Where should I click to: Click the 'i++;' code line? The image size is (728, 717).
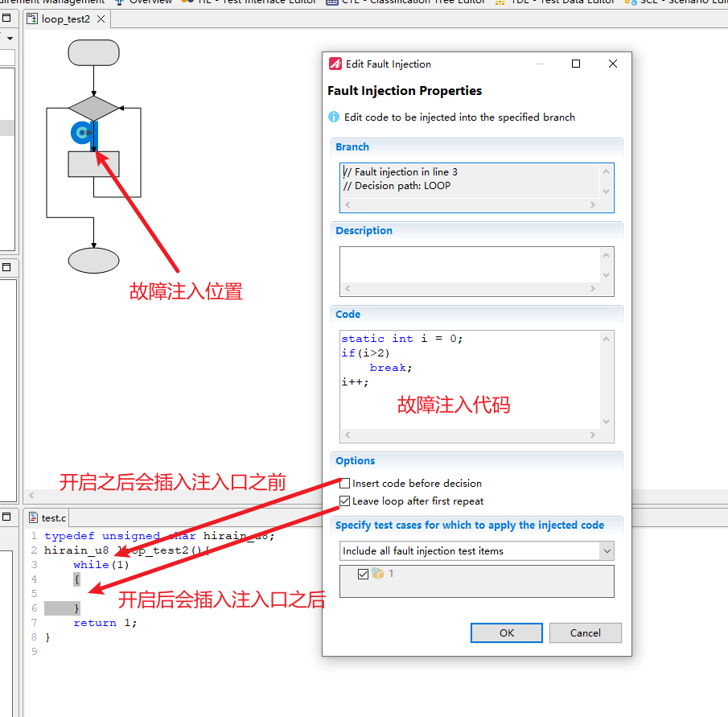[356, 381]
